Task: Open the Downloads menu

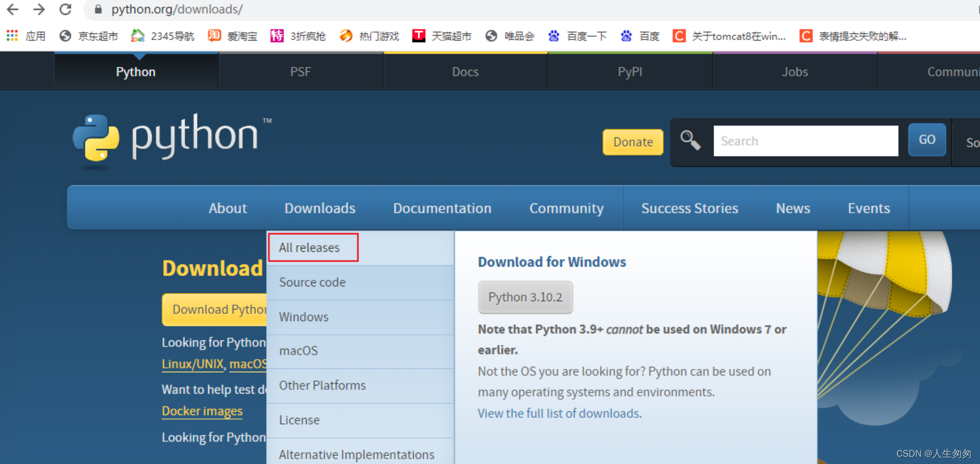Action: tap(320, 208)
